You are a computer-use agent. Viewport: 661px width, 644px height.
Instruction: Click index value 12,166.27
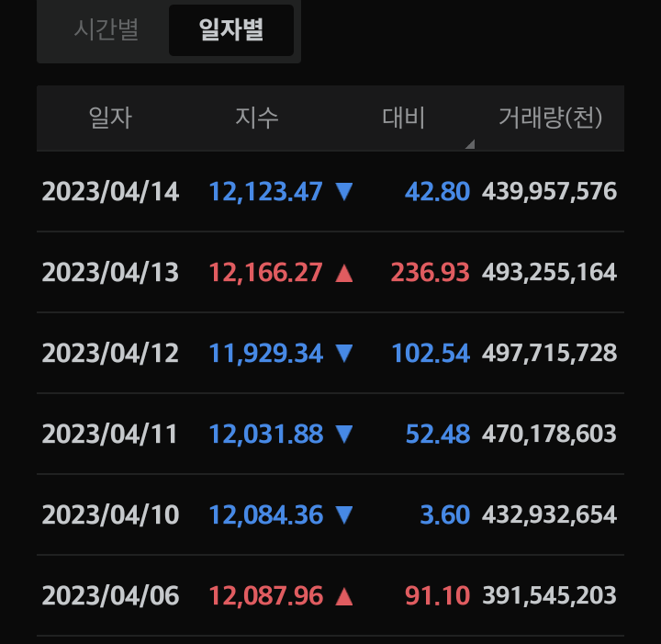[265, 273]
